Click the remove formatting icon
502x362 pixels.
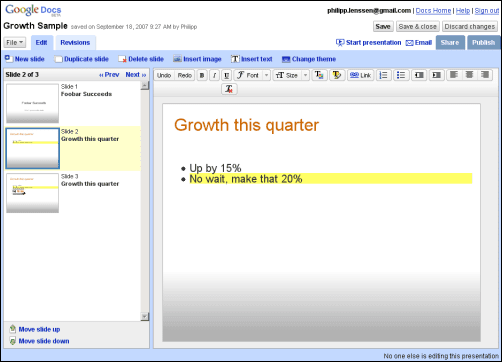[229, 89]
